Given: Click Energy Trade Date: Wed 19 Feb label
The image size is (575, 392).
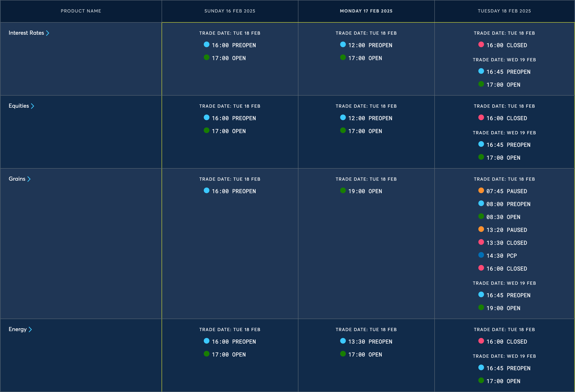Looking at the screenshot, I should point(504,356).
